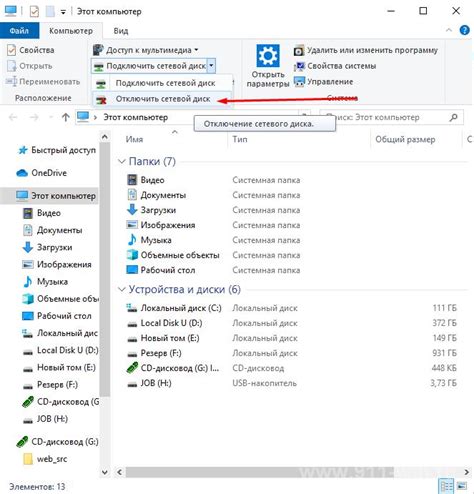The width and height of the screenshot is (474, 494).
Task: Switch to large thumbnails view icon
Action: [x=461, y=486]
